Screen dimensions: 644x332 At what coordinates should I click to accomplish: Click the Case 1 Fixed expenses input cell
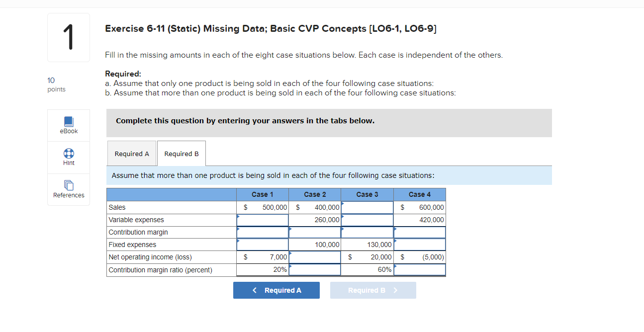coord(263,245)
